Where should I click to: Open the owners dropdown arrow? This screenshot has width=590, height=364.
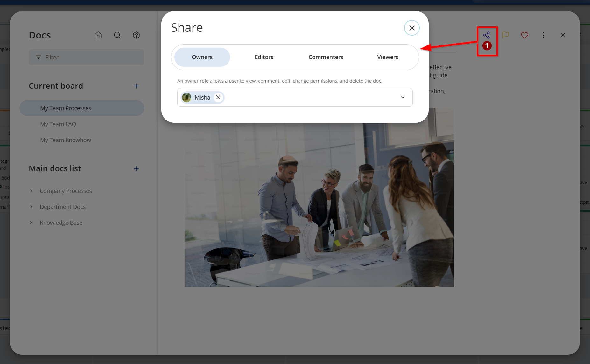(x=403, y=97)
